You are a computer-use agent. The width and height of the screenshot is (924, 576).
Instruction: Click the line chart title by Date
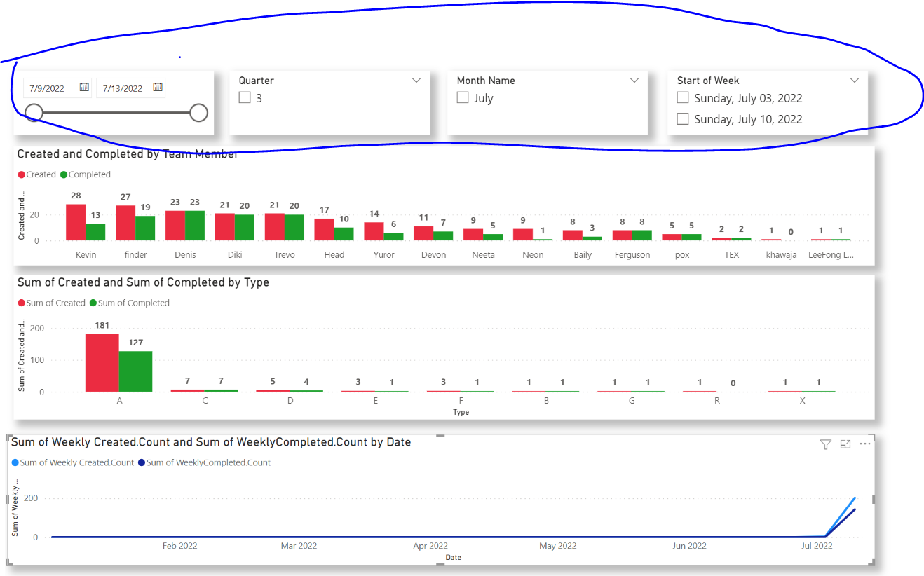(211, 442)
